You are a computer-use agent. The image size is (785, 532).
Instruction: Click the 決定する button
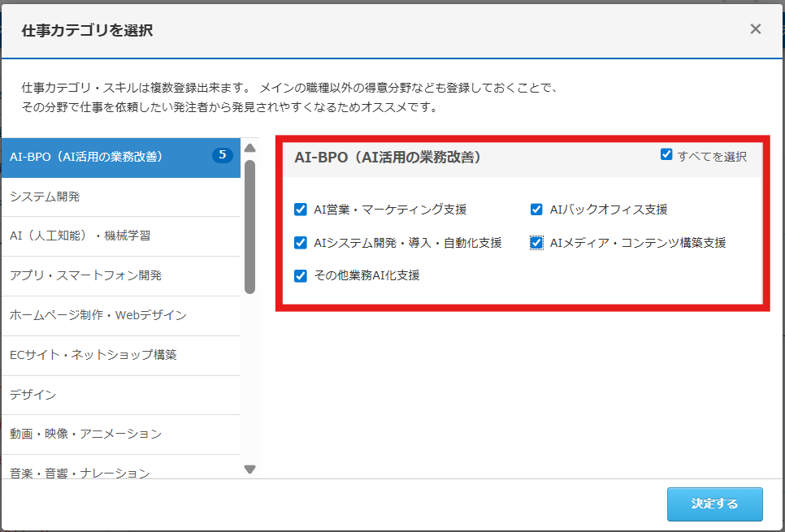pyautogui.click(x=714, y=504)
